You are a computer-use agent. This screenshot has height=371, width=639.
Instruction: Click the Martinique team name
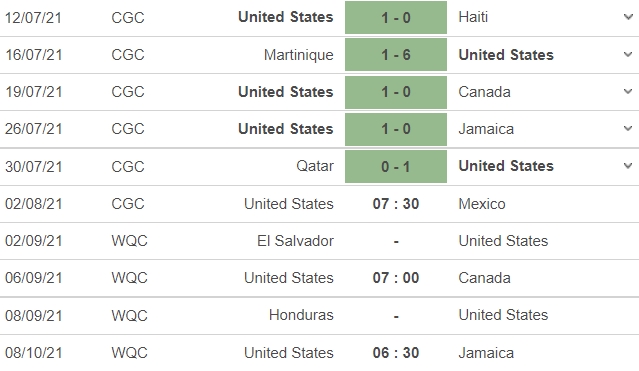coord(299,55)
